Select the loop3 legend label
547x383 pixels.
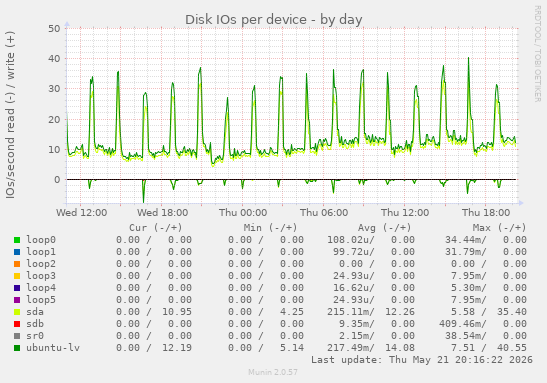[41, 276]
